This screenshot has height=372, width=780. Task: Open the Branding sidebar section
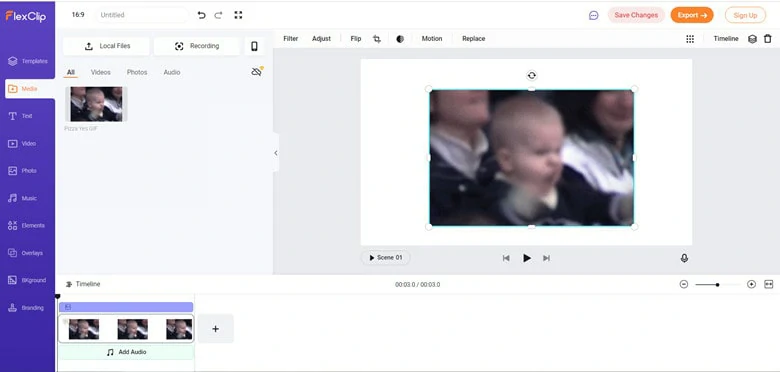[x=27, y=308]
